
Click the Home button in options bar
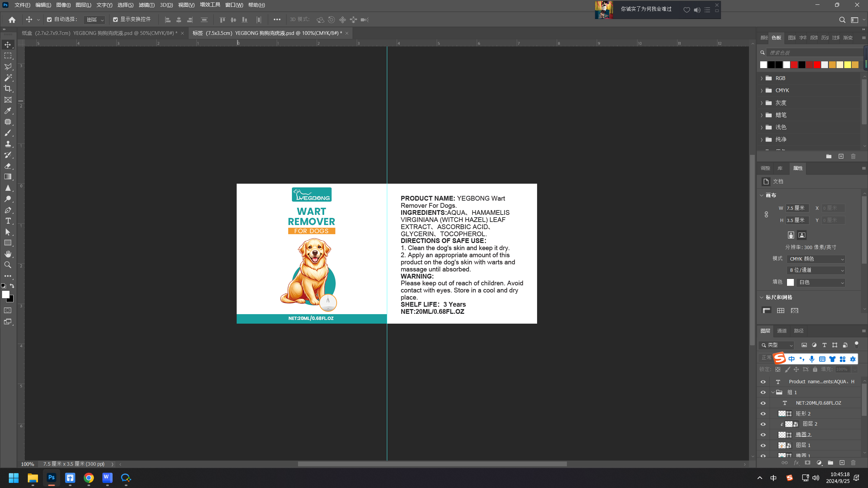pyautogui.click(x=12, y=20)
